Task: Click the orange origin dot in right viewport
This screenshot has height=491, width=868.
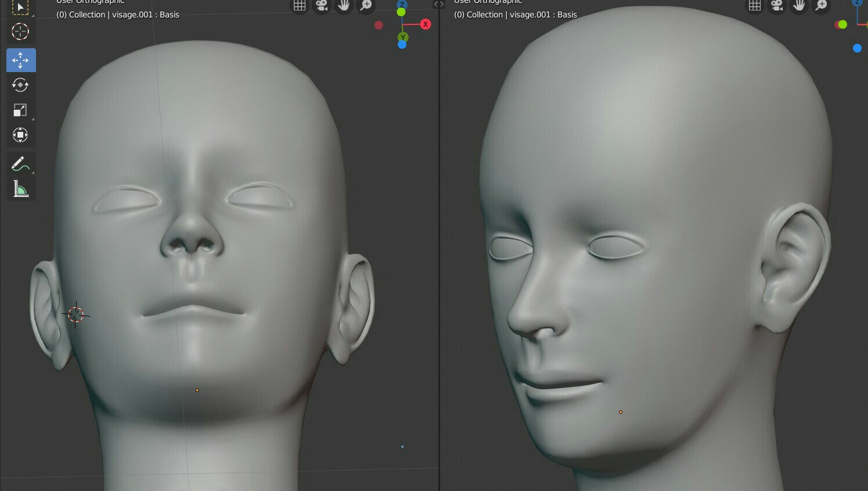Action: point(621,412)
